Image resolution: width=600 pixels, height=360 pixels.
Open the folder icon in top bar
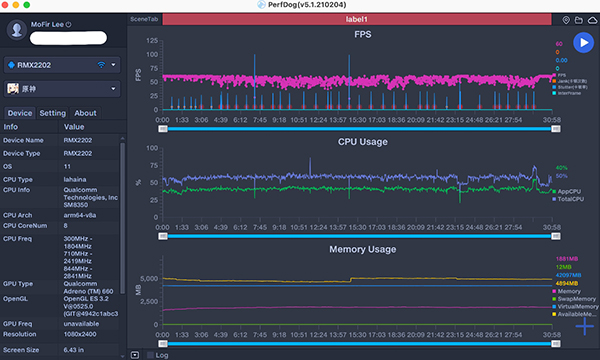click(x=579, y=20)
